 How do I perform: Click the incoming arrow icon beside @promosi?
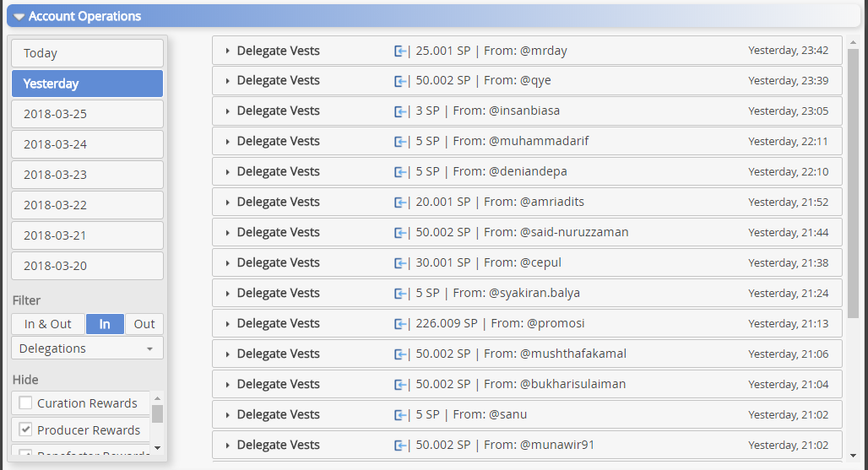401,324
